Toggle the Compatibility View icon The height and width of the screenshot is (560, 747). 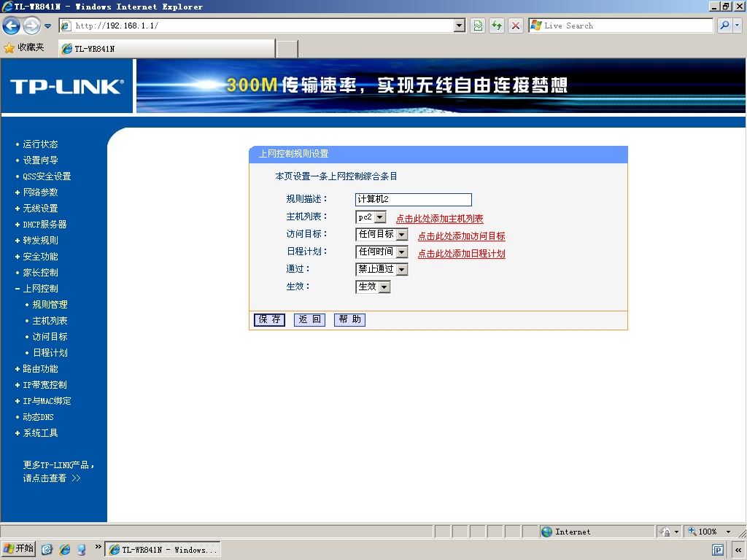click(x=478, y=26)
